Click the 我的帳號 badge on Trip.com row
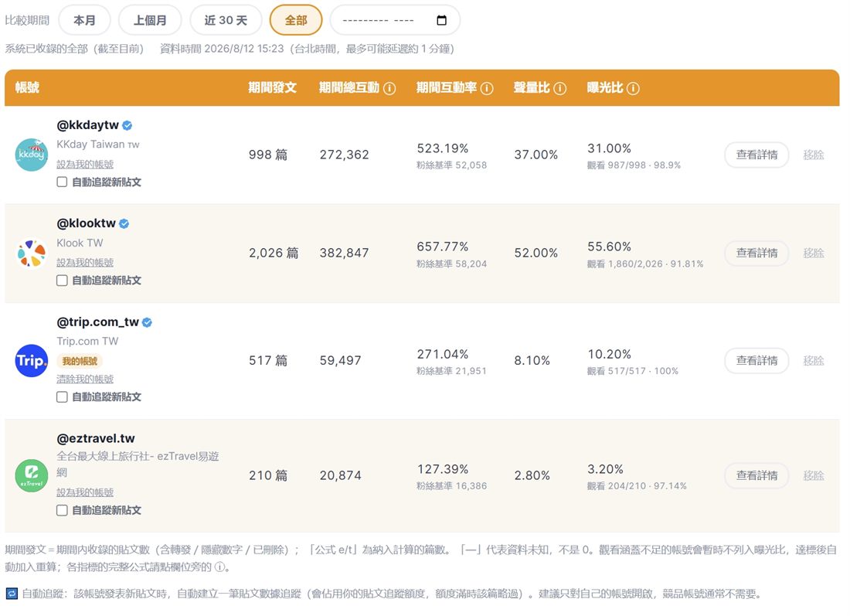 pos(80,361)
